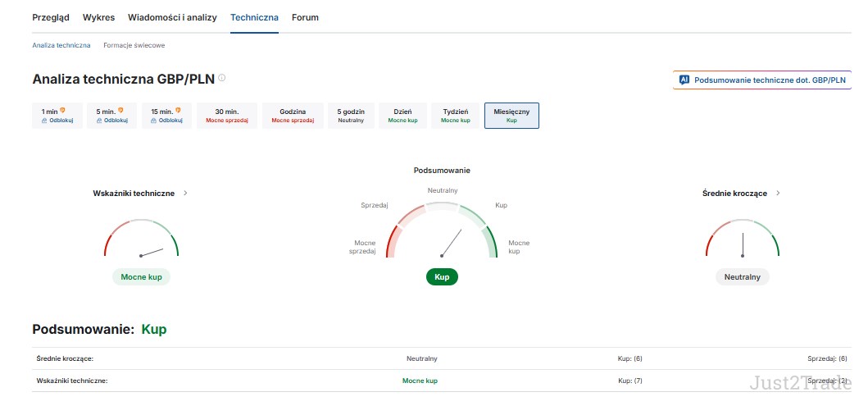868x406 pixels.
Task: Click Neutralny value in Średnie kroczące row
Action: click(x=422, y=358)
